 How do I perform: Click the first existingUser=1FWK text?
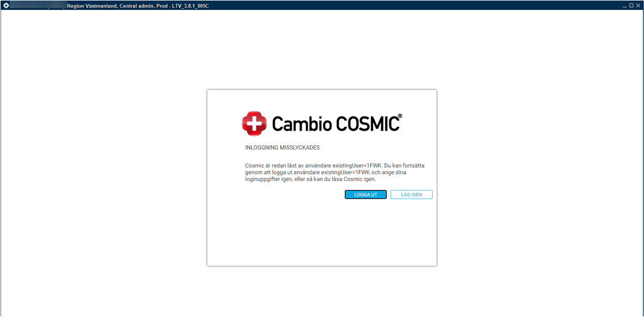click(x=357, y=166)
